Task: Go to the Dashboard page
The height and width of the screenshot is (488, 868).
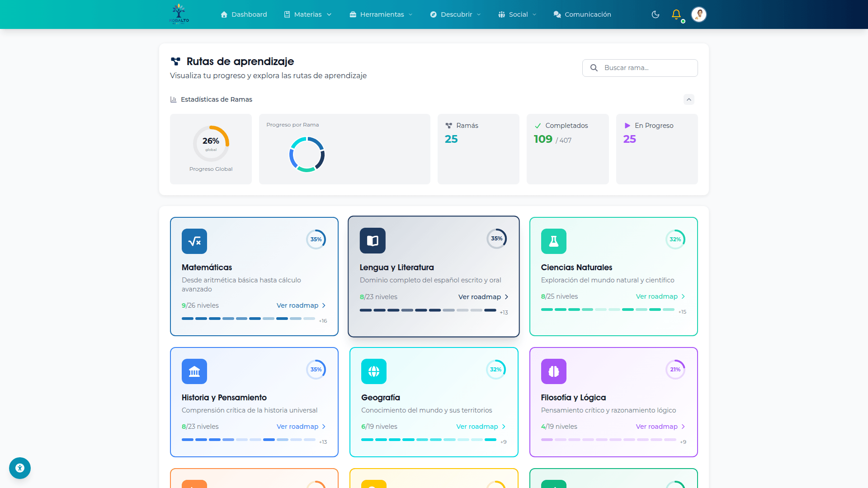Action: [x=244, y=14]
